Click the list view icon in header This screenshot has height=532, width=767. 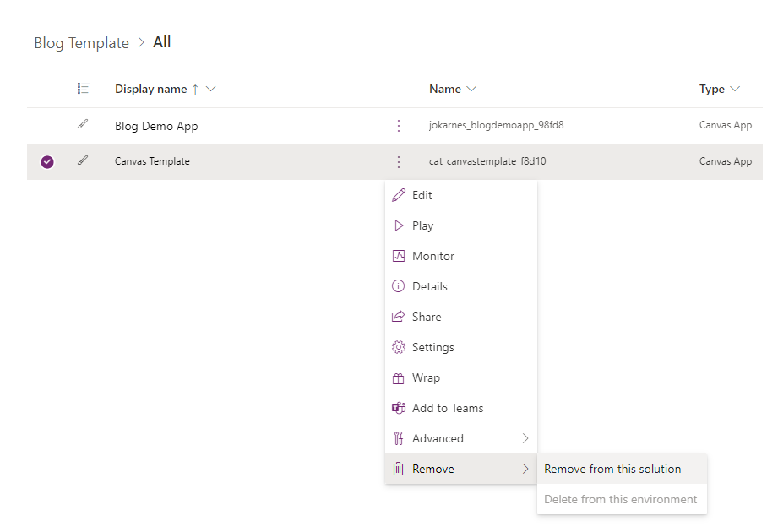tap(83, 89)
